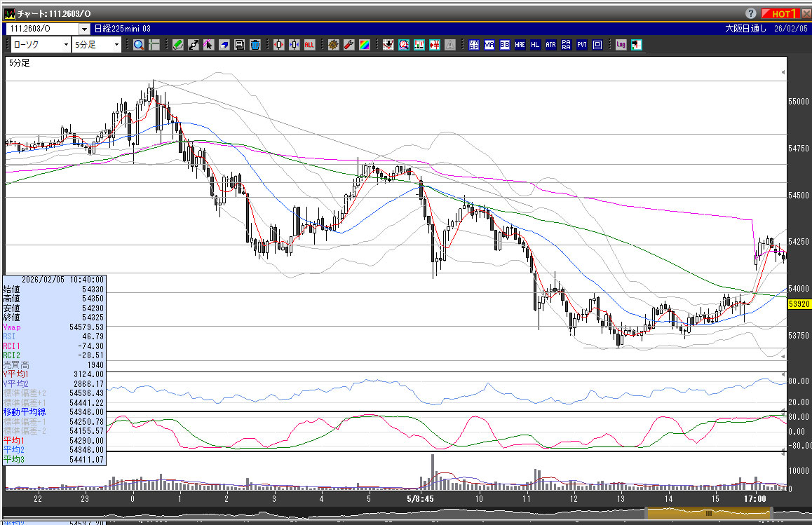Toggle the ATR indicator button
Viewport: 812px width, 525px height.
[x=550, y=45]
